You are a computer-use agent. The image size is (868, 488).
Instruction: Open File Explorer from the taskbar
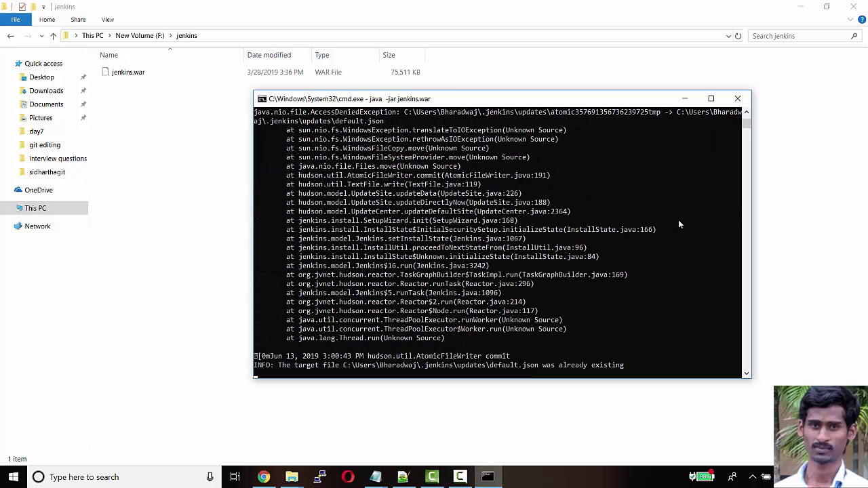tap(292, 476)
